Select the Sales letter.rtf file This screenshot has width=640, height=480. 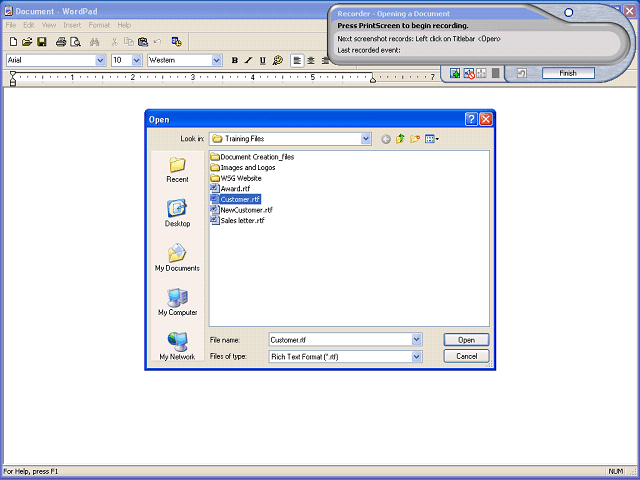coord(238,220)
